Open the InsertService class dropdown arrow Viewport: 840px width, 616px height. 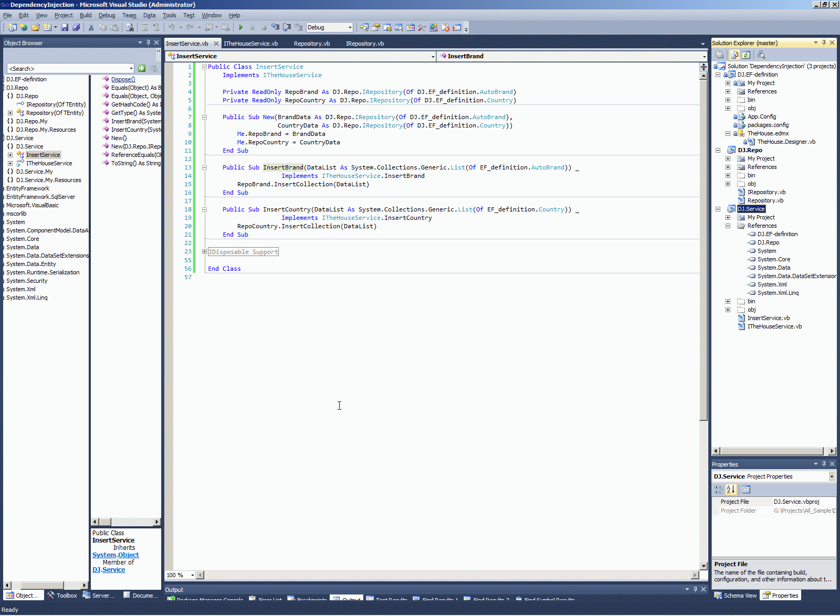433,56
